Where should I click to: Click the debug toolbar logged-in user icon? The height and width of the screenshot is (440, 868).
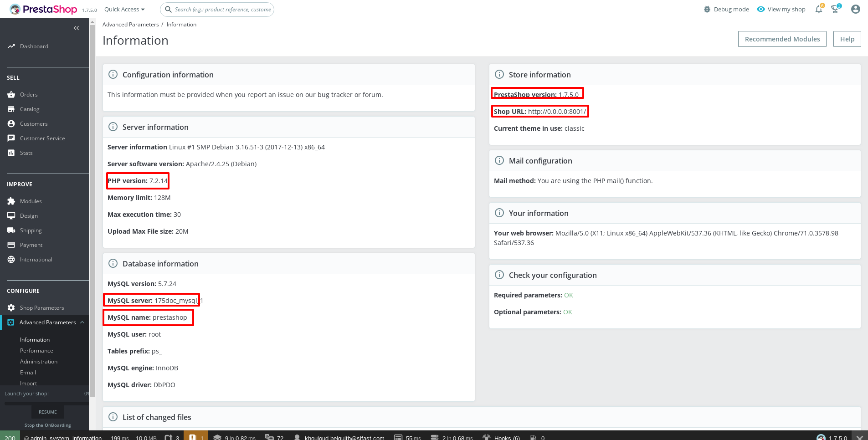click(297, 438)
